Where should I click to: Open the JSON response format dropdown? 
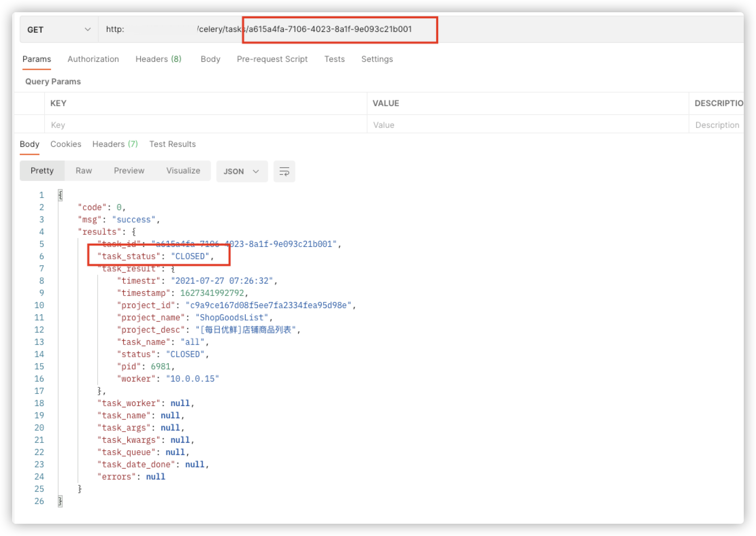[x=242, y=171]
